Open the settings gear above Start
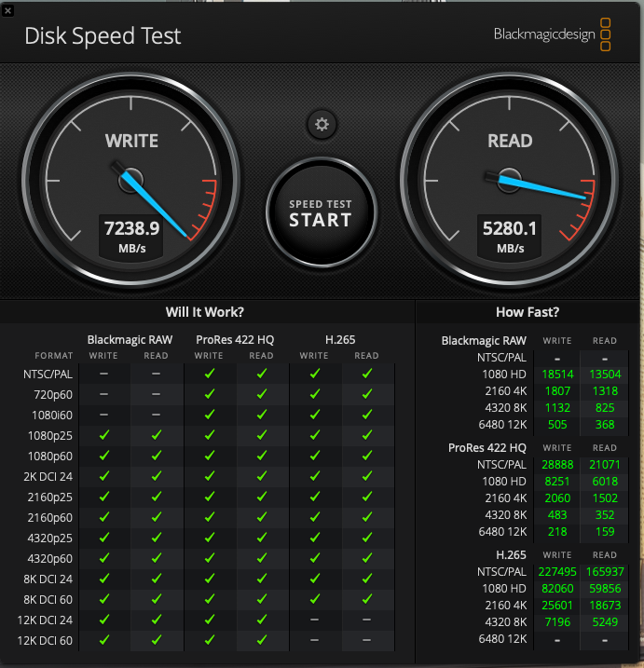The height and width of the screenshot is (668, 644). pos(322,125)
